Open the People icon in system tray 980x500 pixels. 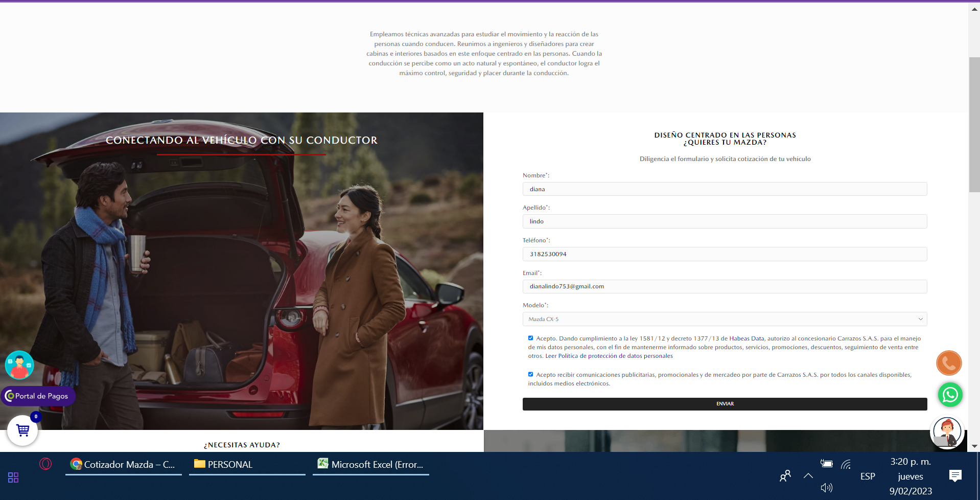785,476
